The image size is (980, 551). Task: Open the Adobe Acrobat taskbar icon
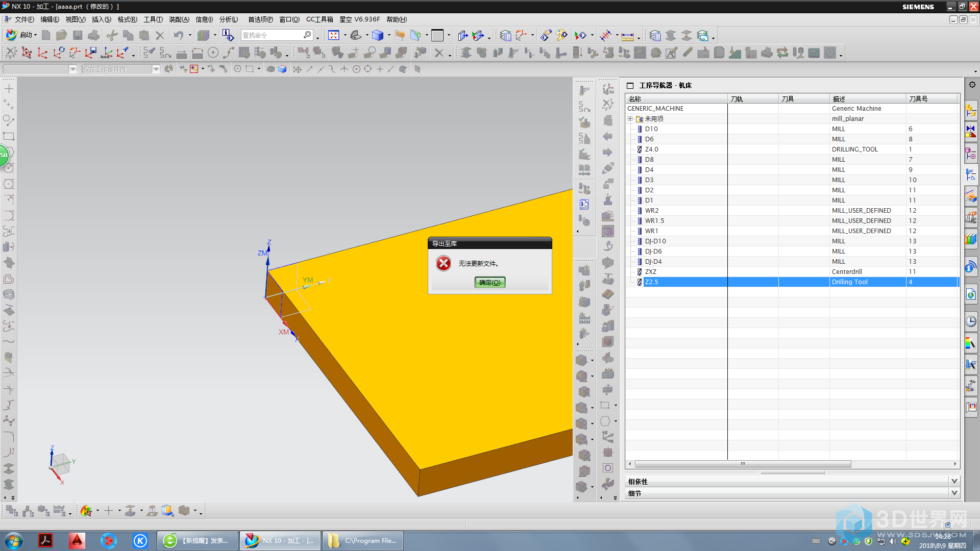coord(45,540)
